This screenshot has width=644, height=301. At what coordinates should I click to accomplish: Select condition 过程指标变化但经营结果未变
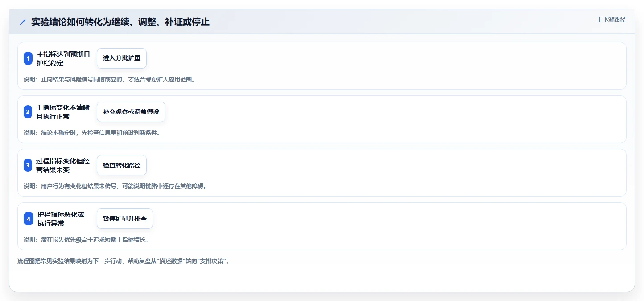63,165
